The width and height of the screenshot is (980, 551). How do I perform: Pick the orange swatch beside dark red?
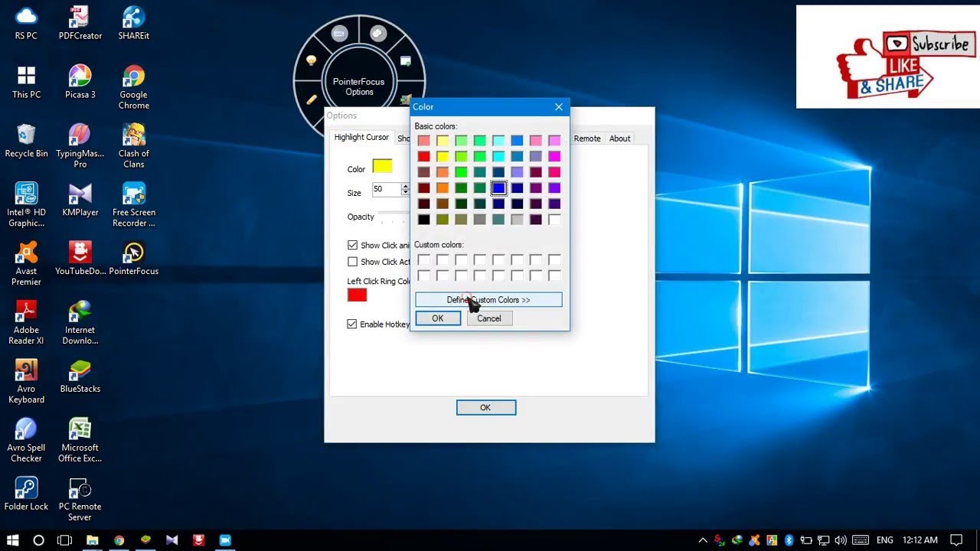[x=443, y=187]
